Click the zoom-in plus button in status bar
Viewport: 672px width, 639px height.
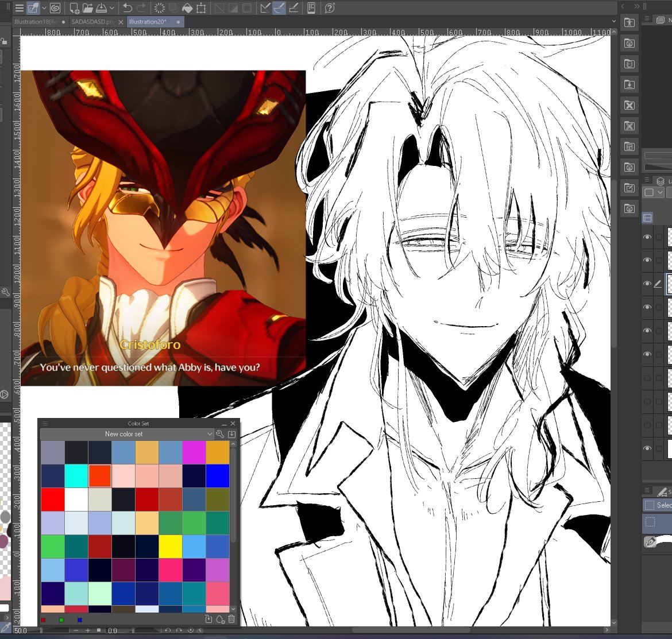tap(88, 630)
